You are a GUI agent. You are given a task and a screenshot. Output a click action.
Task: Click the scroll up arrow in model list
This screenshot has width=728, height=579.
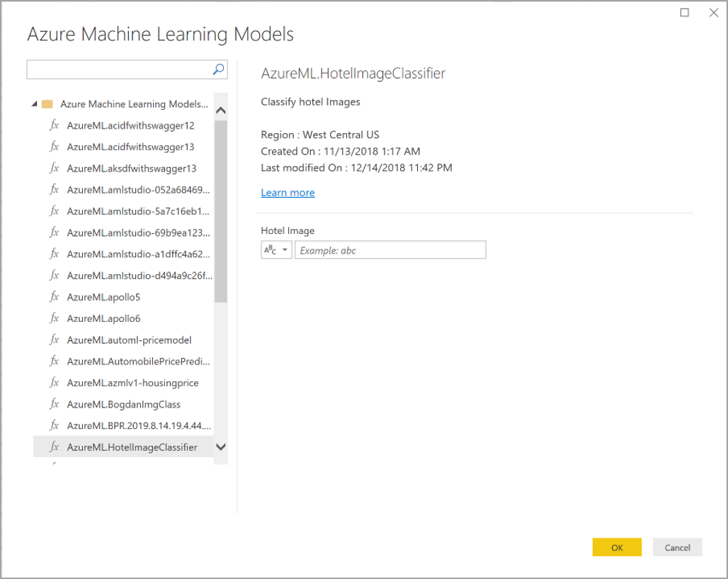[221, 111]
